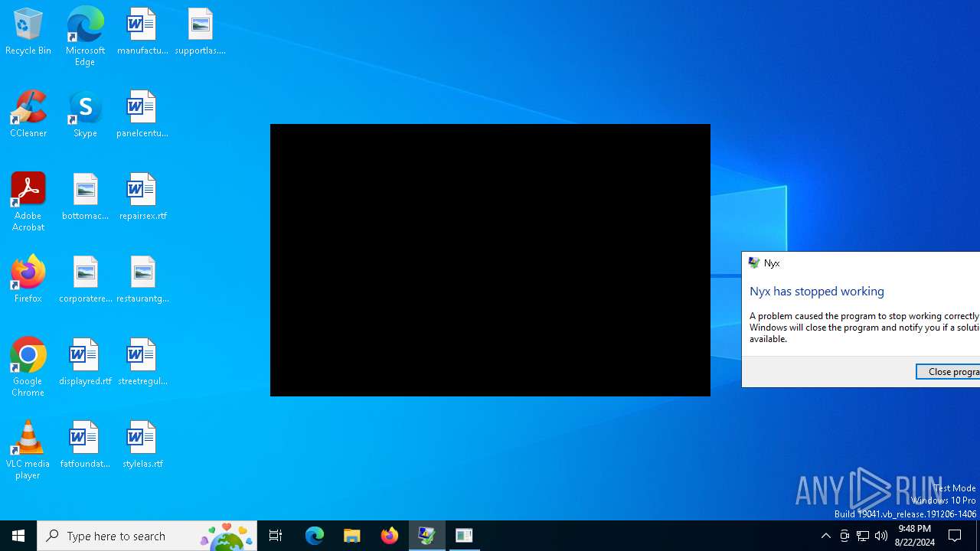Select the restaurantg... image file icon
Image resolution: width=980 pixels, height=551 pixels.
coord(142,280)
